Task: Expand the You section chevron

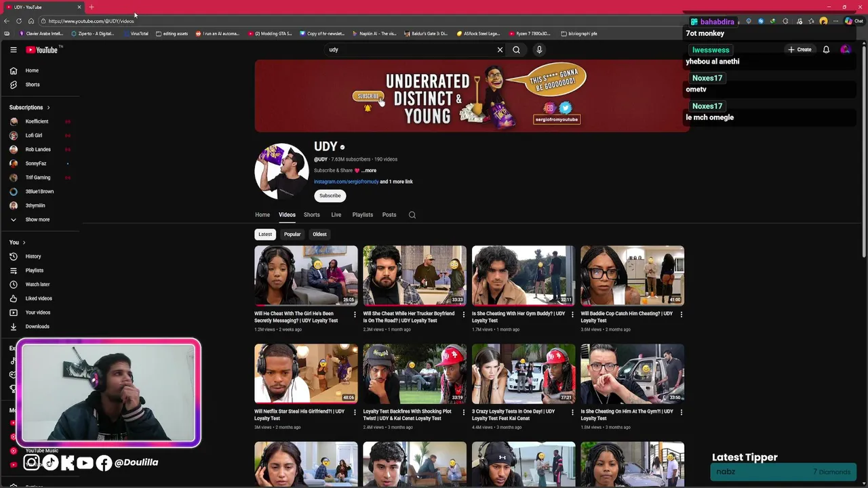Action: pos(24,242)
